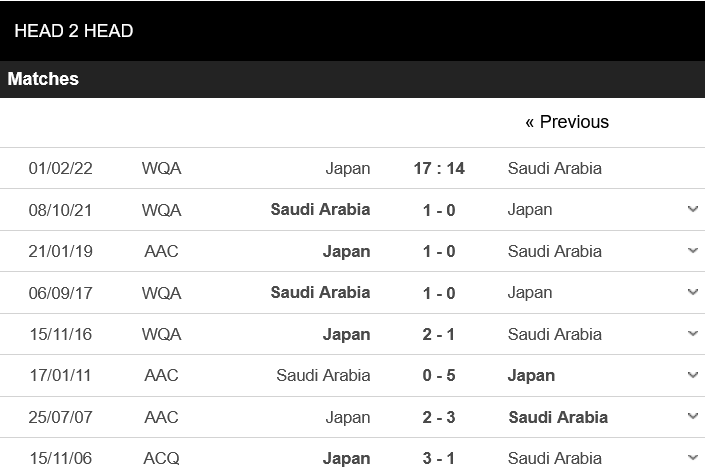Screen dimensions: 705x470
Task: Click the 0 - 5 score result
Action: (439, 375)
